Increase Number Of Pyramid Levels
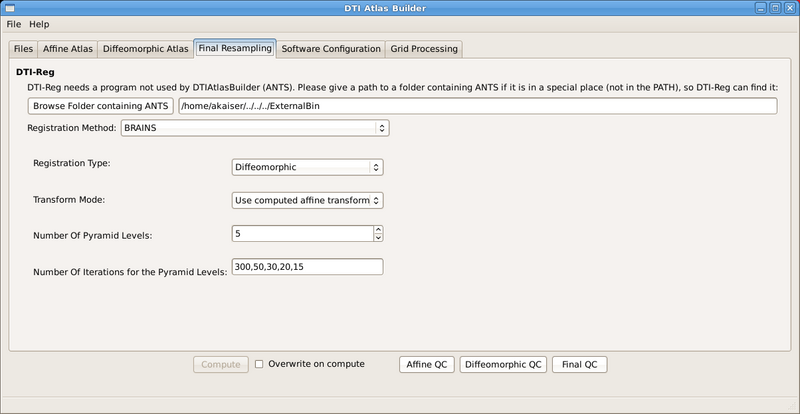Image resolution: width=800 pixels, height=414 pixels. tap(378, 230)
